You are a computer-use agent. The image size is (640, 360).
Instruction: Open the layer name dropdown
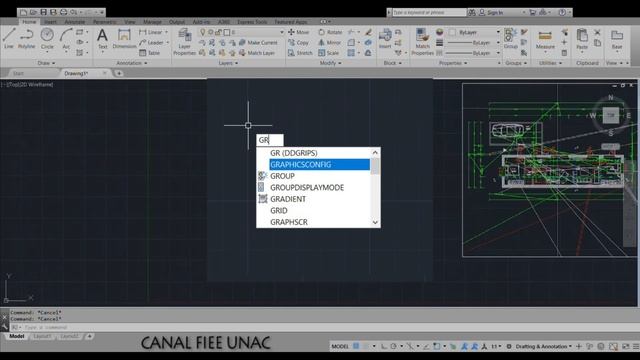(281, 32)
